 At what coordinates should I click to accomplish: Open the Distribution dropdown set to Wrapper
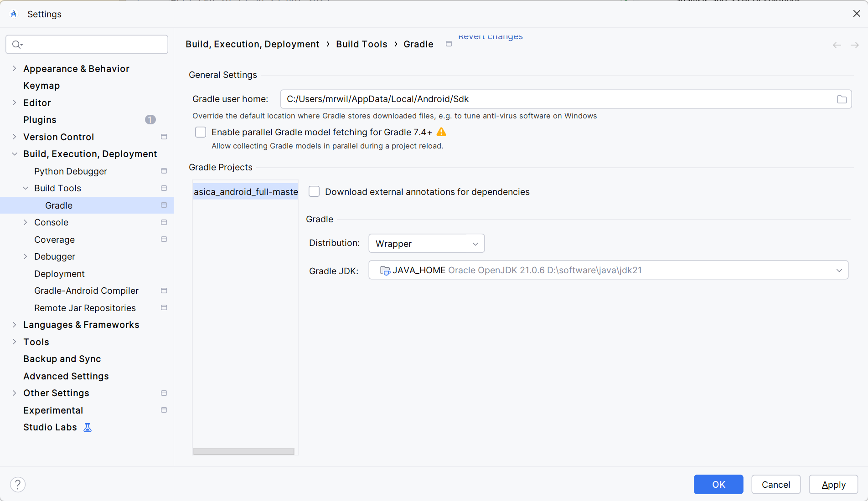426,243
